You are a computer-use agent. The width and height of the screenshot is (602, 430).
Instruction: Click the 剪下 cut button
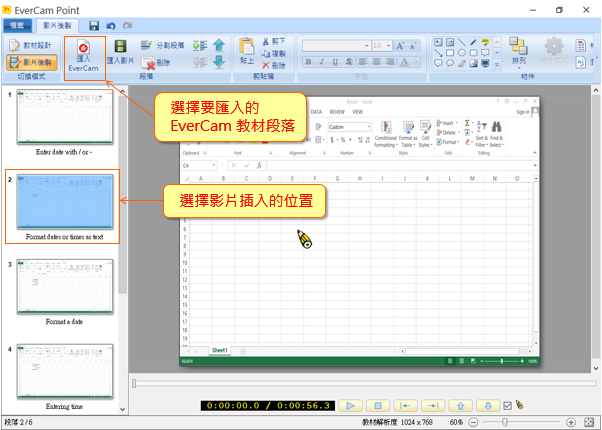(x=276, y=42)
